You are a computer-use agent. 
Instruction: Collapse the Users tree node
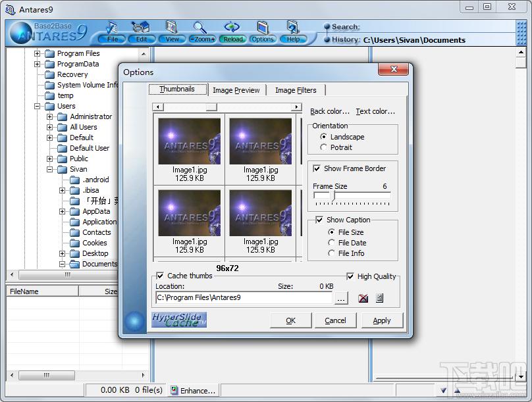pos(38,106)
